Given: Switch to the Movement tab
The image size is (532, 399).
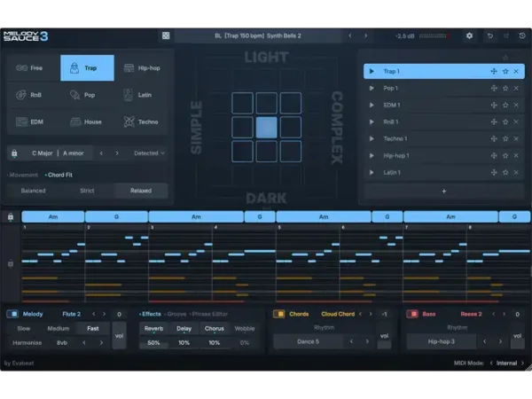Looking at the screenshot, I should point(22,175).
